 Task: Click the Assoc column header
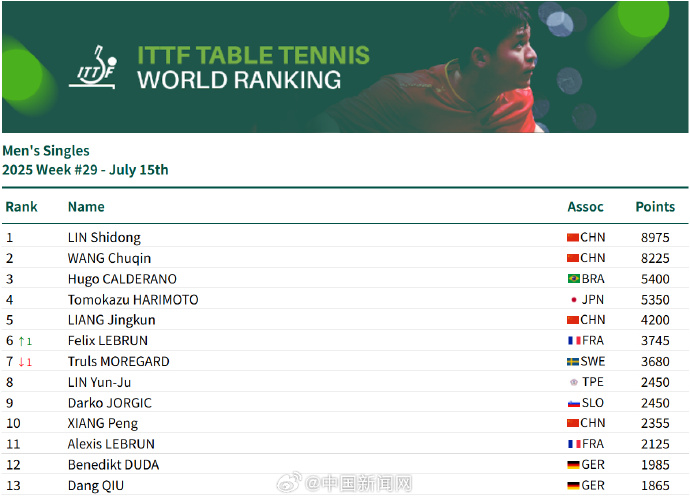pyautogui.click(x=585, y=207)
